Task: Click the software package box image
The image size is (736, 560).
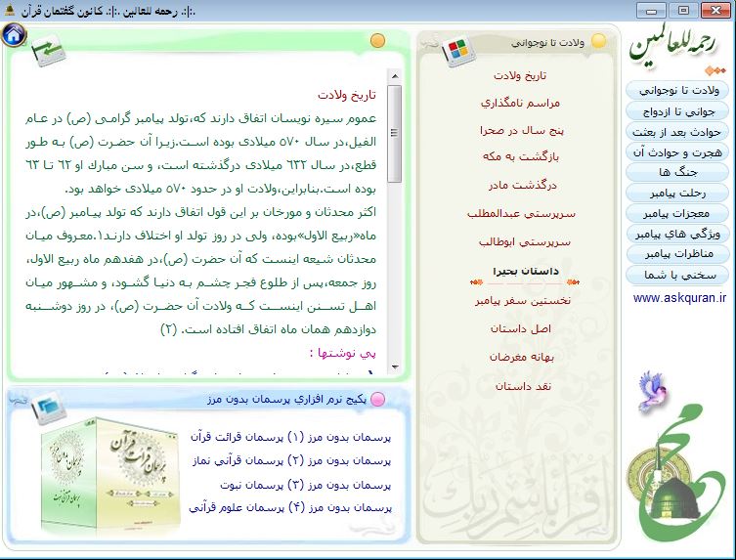Action: click(110, 477)
